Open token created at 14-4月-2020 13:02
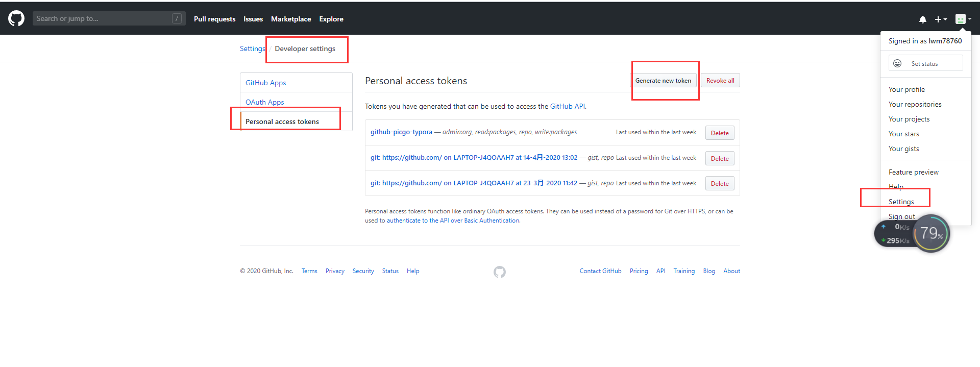Viewport: 980px width, 367px height. coord(474,157)
